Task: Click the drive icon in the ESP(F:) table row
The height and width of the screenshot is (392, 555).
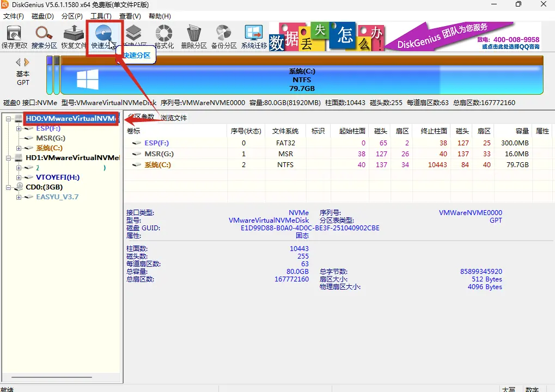Action: click(x=137, y=143)
